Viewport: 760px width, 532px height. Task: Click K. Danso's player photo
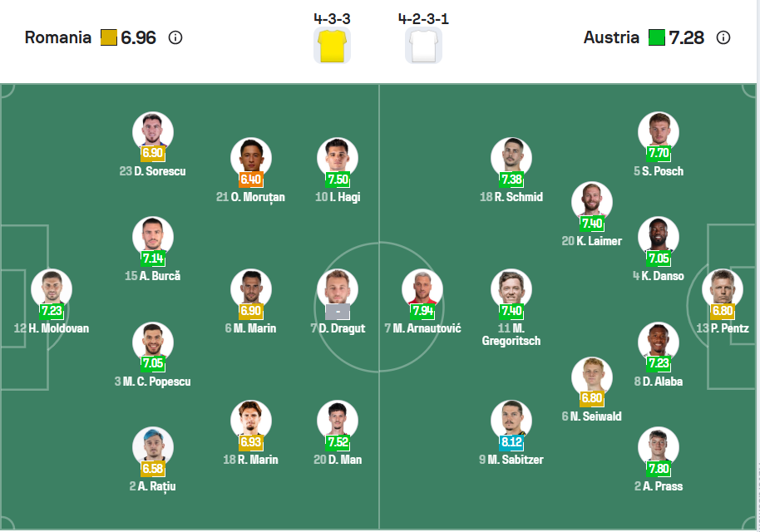(x=659, y=237)
